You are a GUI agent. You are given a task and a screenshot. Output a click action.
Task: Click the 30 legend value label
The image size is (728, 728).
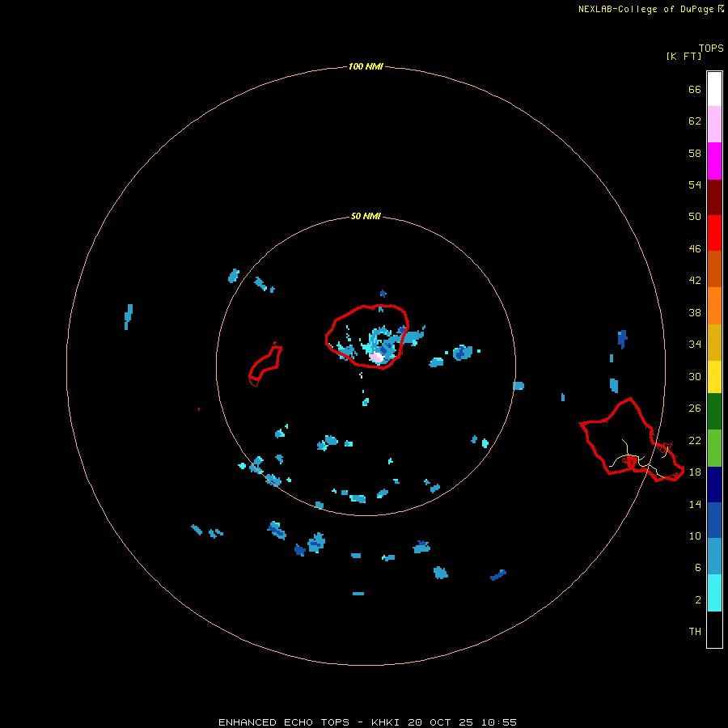pyautogui.click(x=695, y=376)
